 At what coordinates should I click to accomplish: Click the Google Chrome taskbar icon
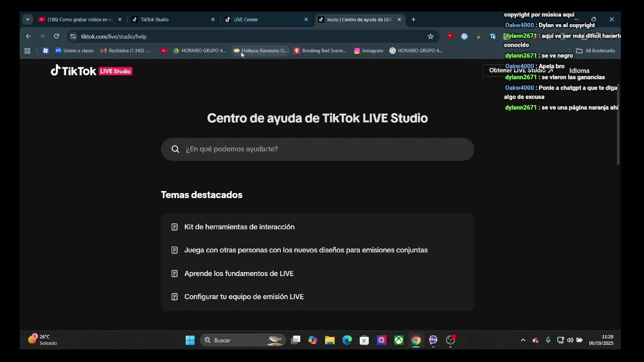click(x=416, y=340)
